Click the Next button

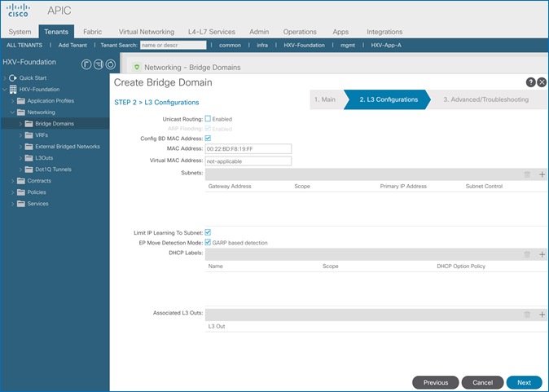(x=524, y=382)
